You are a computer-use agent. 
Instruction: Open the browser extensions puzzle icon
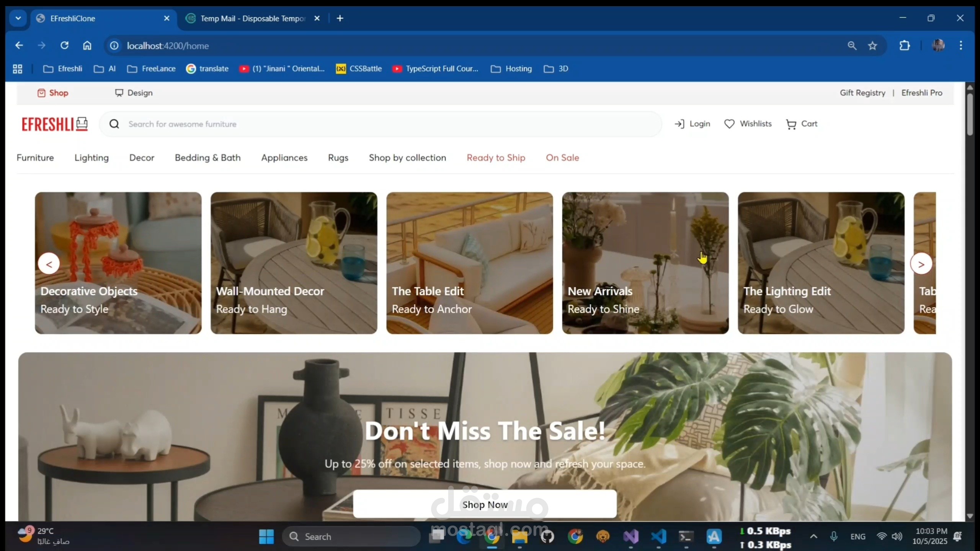pyautogui.click(x=905, y=46)
